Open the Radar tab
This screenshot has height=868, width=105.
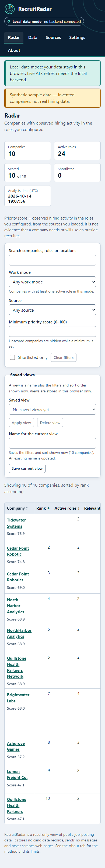pos(14,37)
